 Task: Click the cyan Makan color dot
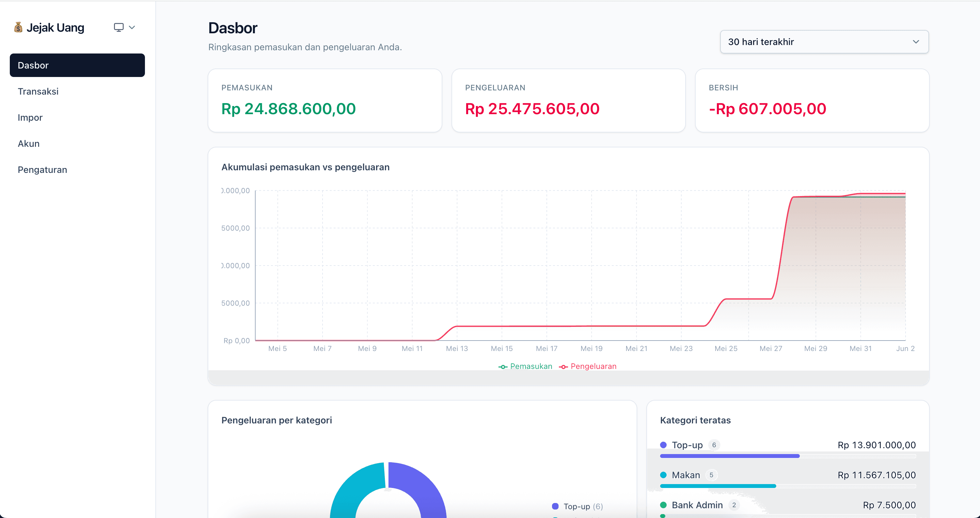tap(663, 475)
